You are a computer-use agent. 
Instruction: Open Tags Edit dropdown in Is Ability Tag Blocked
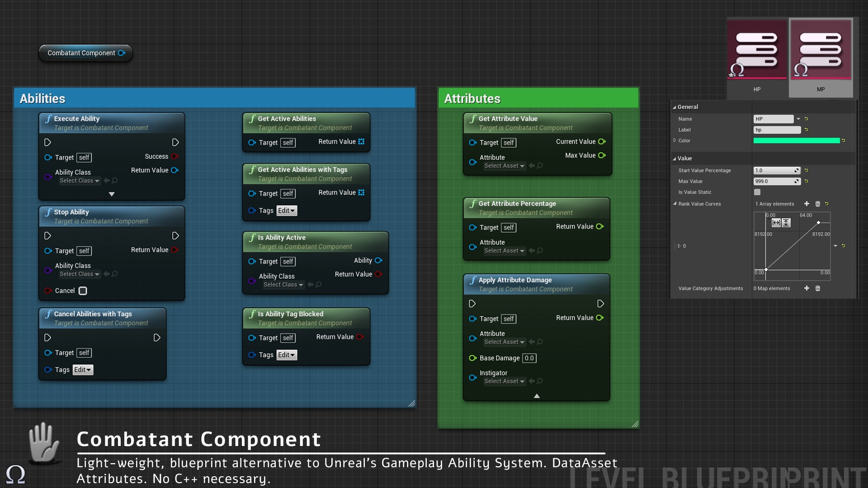point(287,355)
